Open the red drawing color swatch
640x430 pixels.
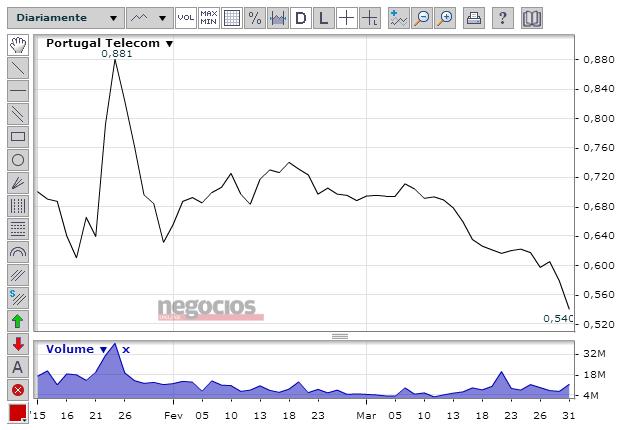18,413
